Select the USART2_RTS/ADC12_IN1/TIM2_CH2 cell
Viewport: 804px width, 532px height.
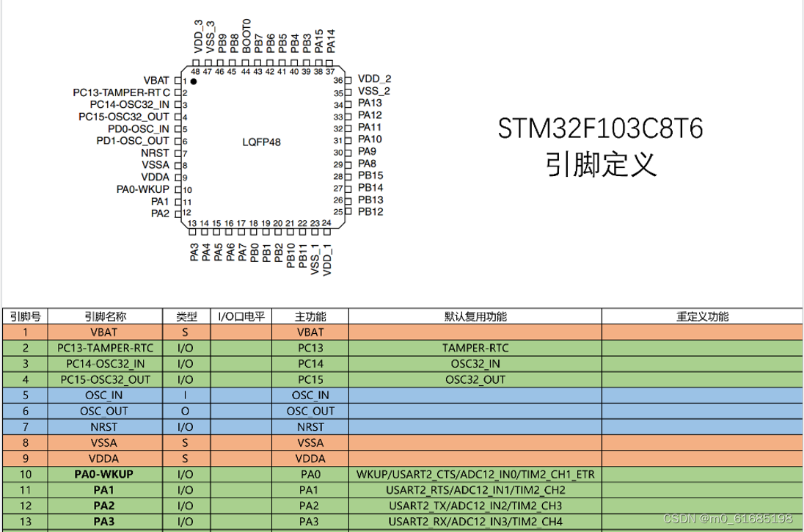[x=475, y=490]
